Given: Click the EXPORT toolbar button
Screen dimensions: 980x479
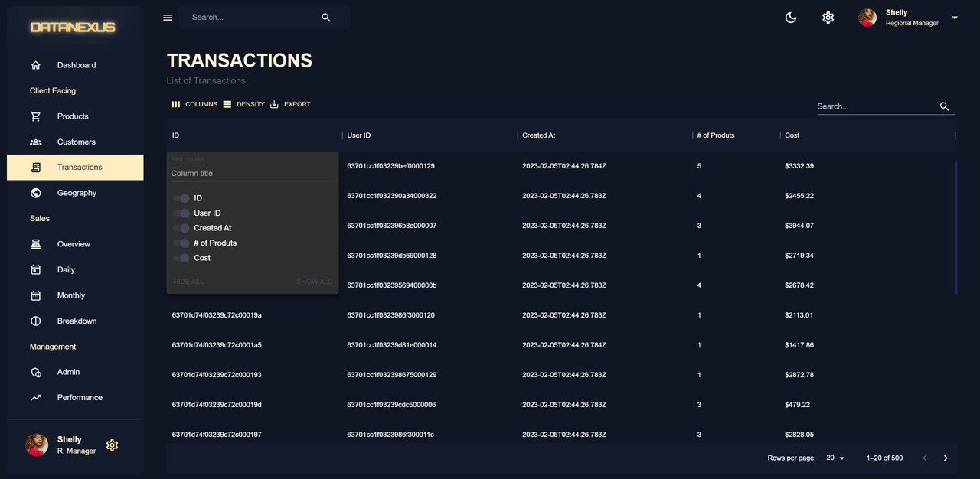Looking at the screenshot, I should click(x=290, y=104).
